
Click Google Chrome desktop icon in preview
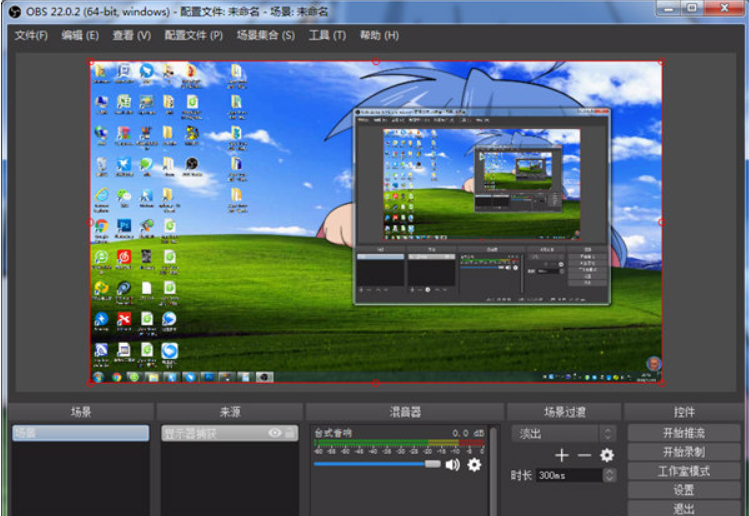point(101,226)
